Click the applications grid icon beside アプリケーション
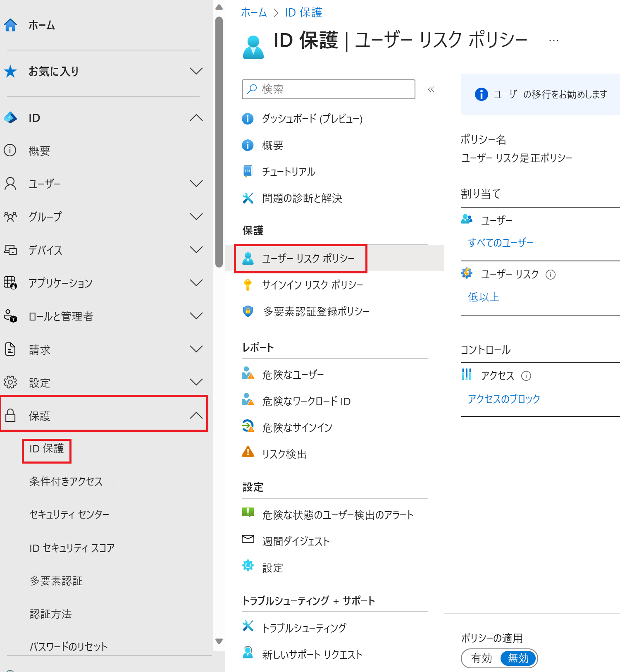The image size is (620, 672). pos(10,283)
